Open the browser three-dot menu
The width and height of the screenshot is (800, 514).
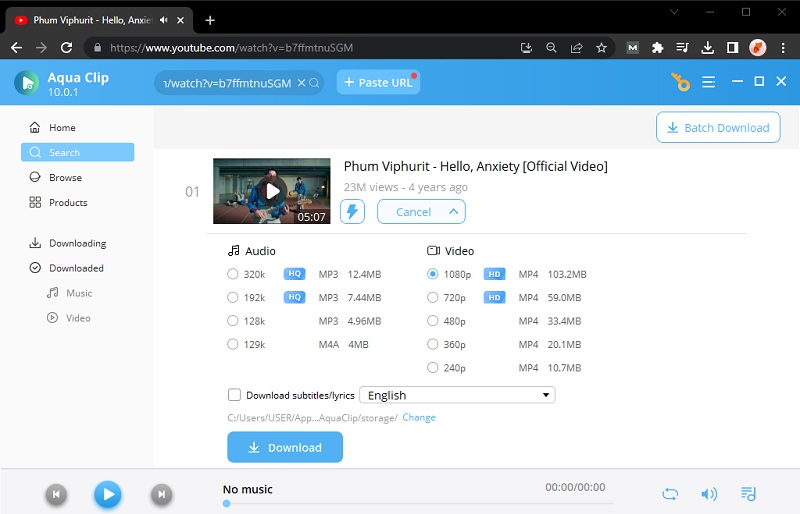[783, 48]
